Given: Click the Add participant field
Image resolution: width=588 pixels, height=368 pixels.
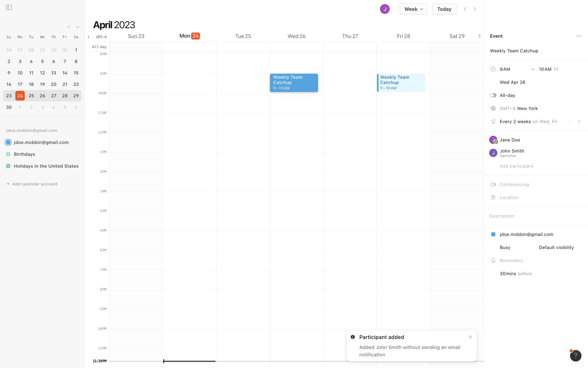Looking at the screenshot, I should pos(516,166).
